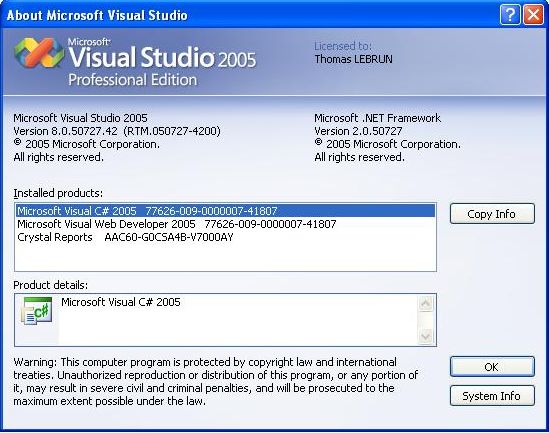Click the Copy Info button

[x=492, y=214]
